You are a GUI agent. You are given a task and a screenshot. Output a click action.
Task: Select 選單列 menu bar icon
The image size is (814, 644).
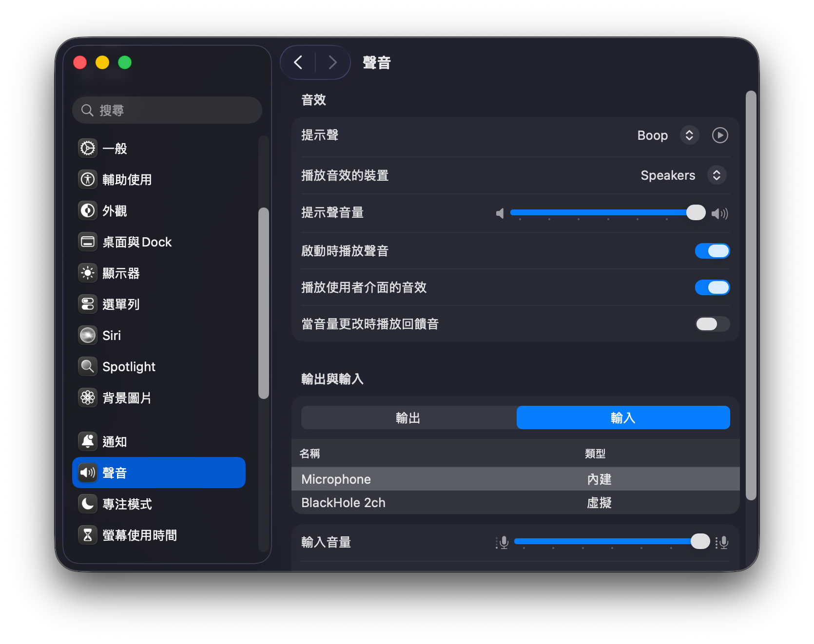[x=88, y=304]
